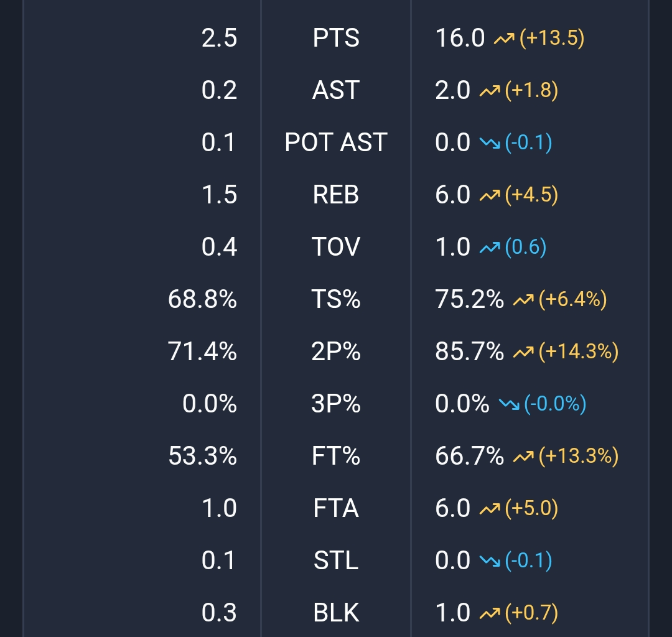Click the (+13.5) points difference value
This screenshot has width=672, height=637.
click(x=552, y=39)
